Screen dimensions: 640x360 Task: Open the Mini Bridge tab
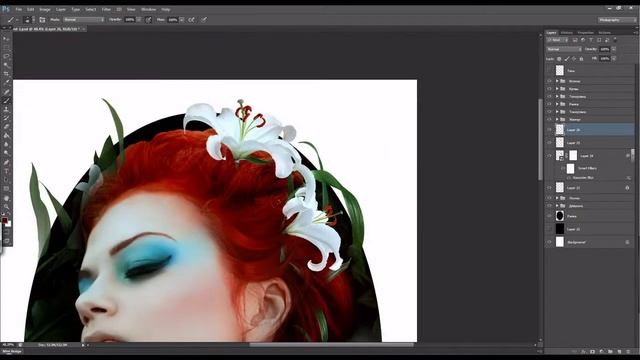[x=12, y=351]
